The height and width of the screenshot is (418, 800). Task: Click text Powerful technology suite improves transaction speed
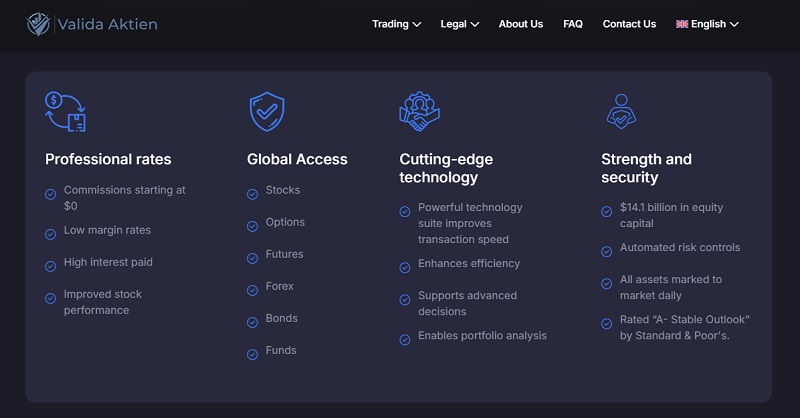(x=470, y=224)
